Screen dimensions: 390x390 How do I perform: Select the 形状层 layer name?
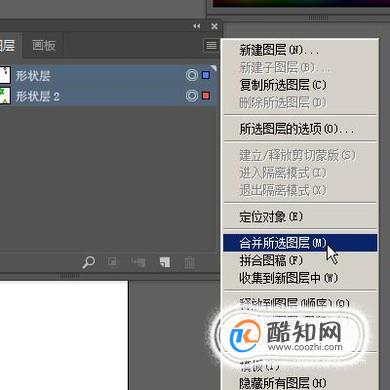click(x=33, y=76)
